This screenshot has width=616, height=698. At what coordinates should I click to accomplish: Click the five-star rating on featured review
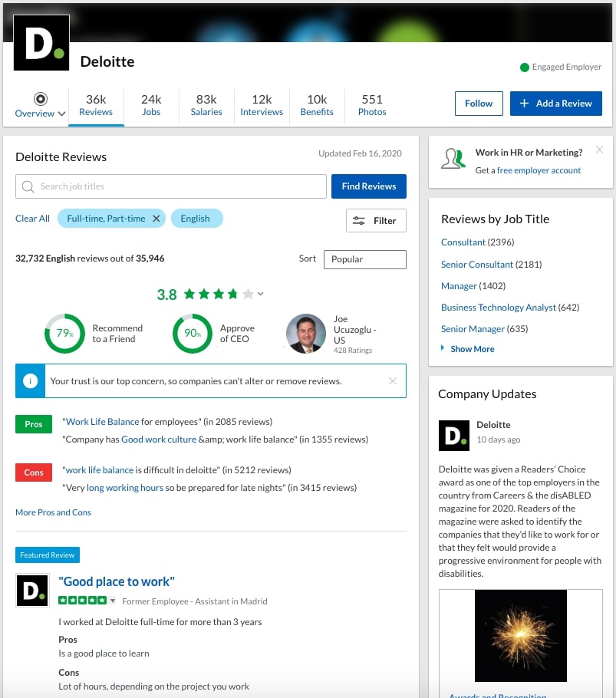tap(82, 601)
